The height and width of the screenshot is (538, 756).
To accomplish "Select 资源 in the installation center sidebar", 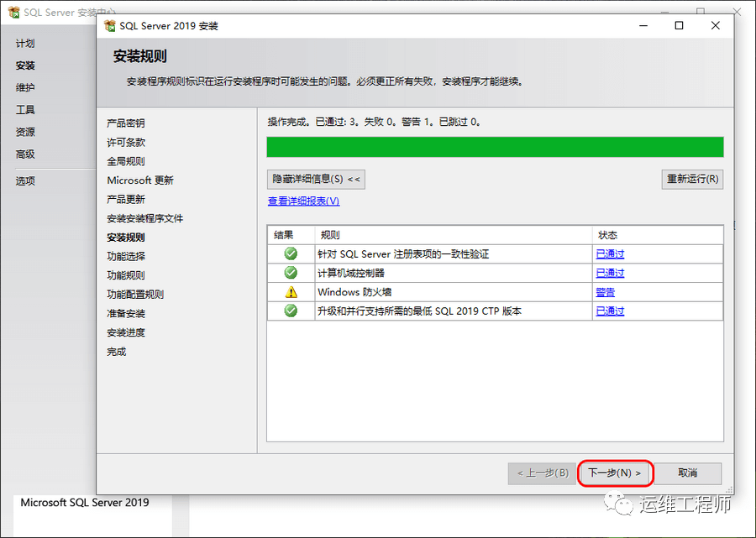I will pos(25,132).
